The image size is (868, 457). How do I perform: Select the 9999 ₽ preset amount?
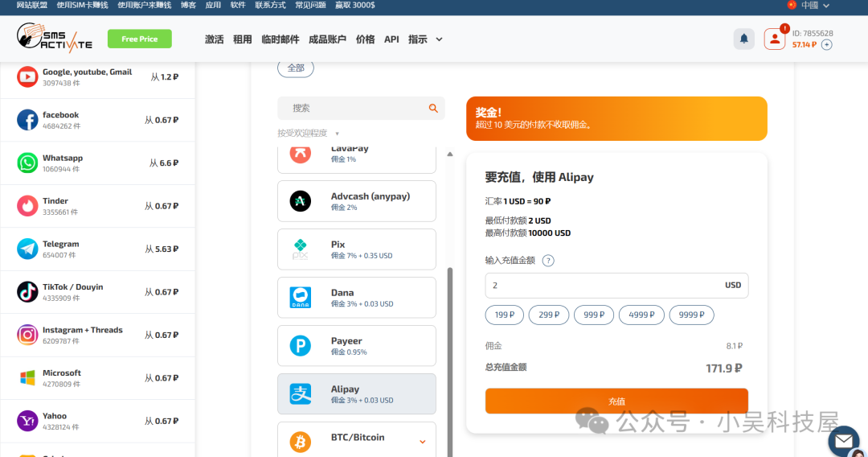[x=691, y=315]
